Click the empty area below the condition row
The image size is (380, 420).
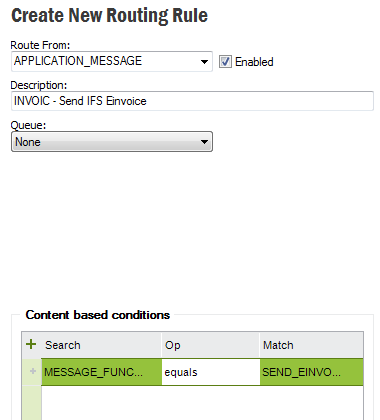tap(202, 403)
